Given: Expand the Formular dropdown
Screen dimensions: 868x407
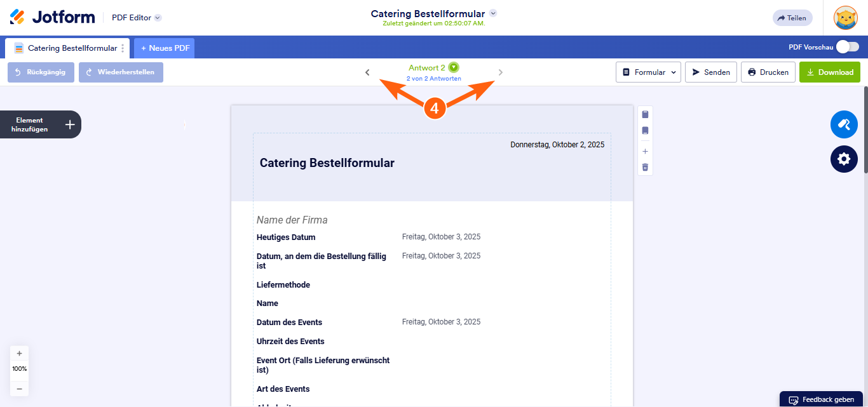Looking at the screenshot, I should (648, 72).
